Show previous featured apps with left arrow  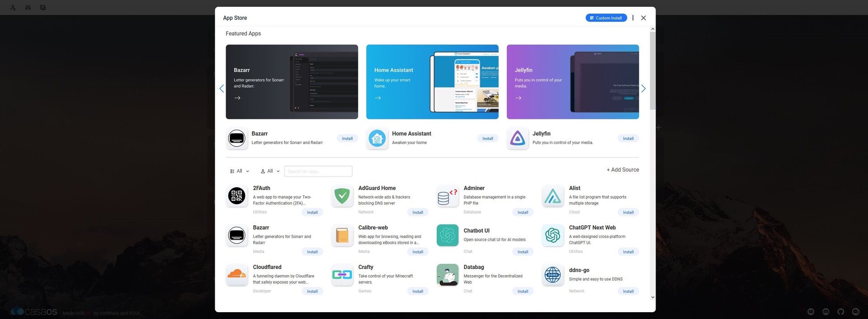tap(222, 89)
